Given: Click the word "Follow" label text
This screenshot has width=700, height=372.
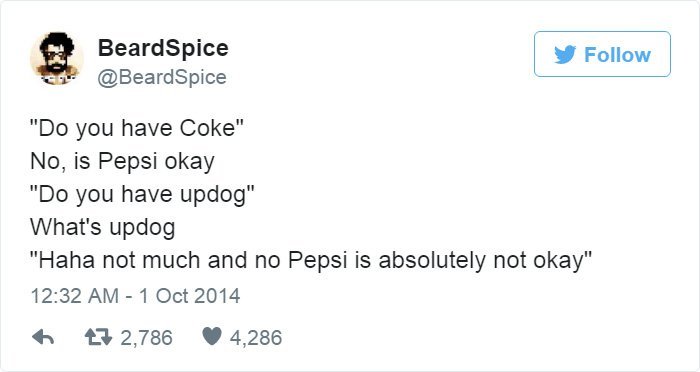Looking at the screenshot, I should [617, 55].
